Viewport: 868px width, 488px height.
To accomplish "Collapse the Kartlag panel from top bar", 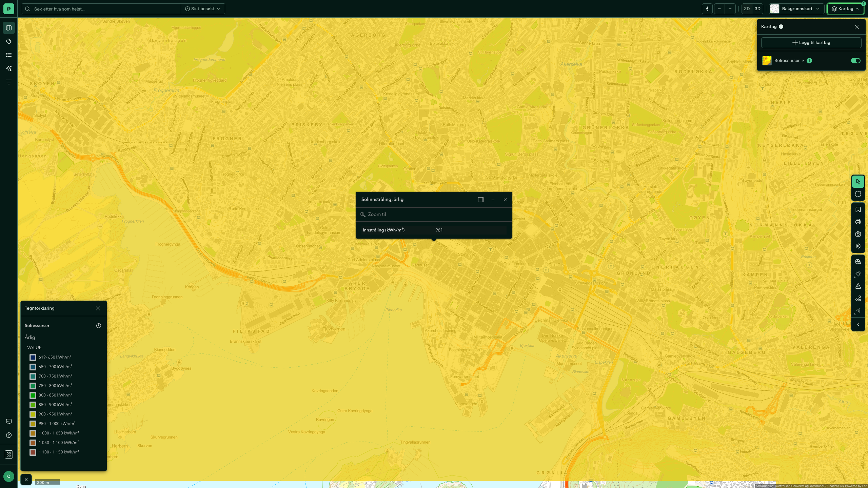I will pyautogui.click(x=845, y=9).
